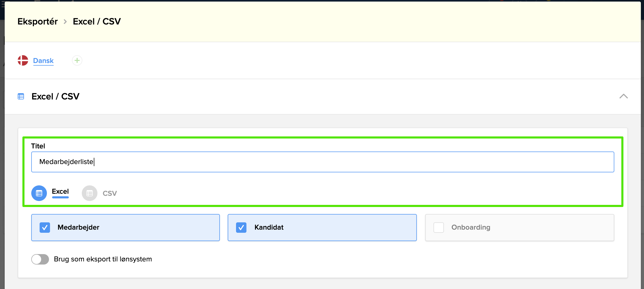Image resolution: width=644 pixels, height=289 pixels.
Task: Uncheck the Kandidat checkbox
Action: tap(241, 227)
